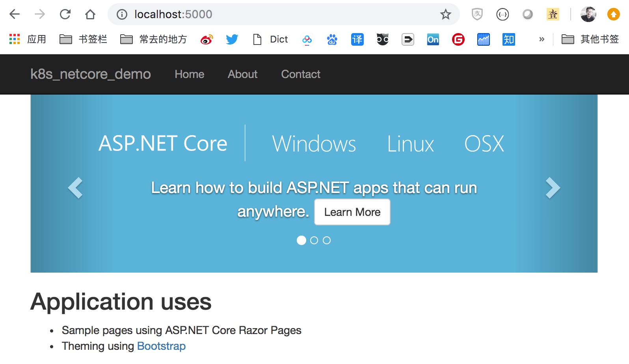Viewport: 629px width, 364px height.
Task: Follow the Bootstrap link
Action: tap(161, 346)
